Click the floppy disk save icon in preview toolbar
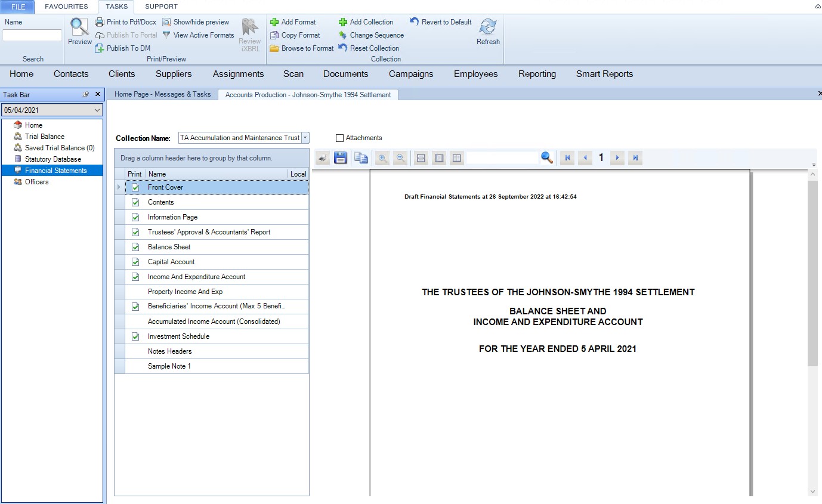Viewport: 822px width, 504px height. point(341,158)
